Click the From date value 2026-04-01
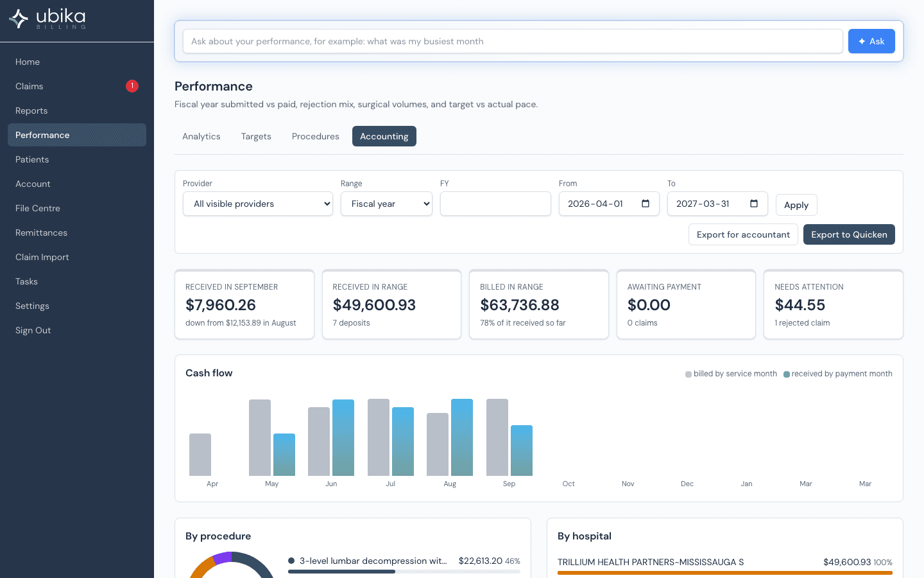This screenshot has height=578, width=924. (595, 204)
